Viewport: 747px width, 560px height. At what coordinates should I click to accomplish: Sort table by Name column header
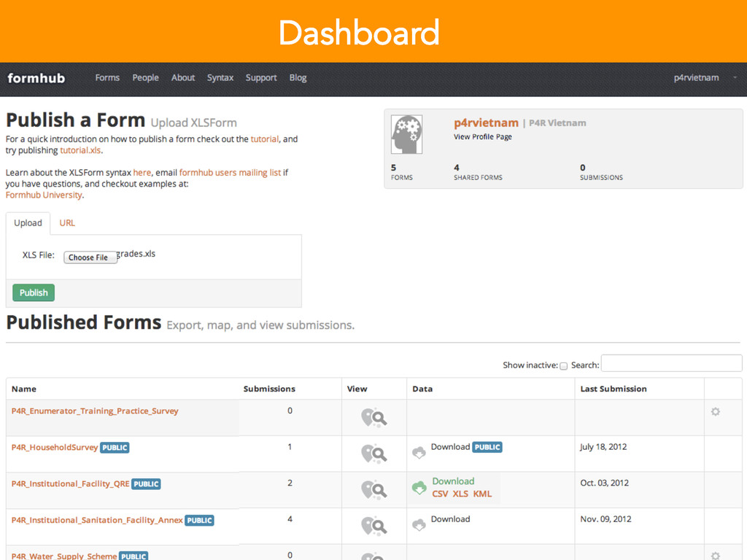click(x=24, y=389)
